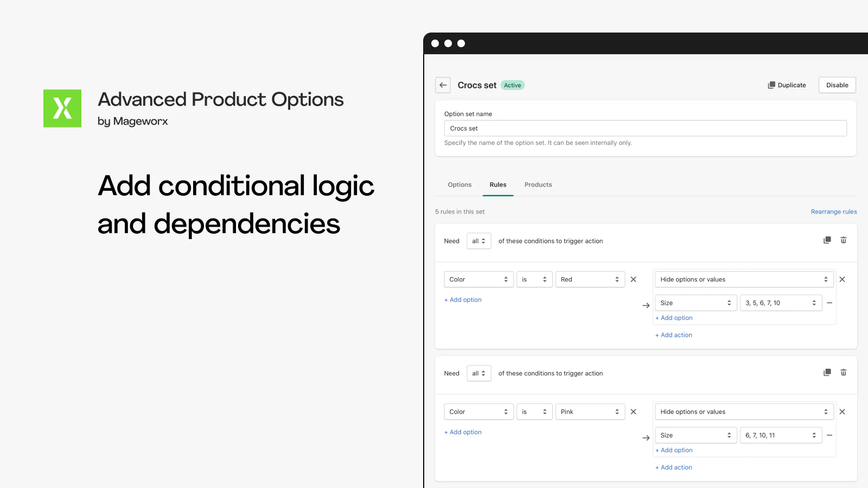Screen dimensions: 868x488
Task: Expand the first rule's 'all' conditions dropdown
Action: coord(479,241)
